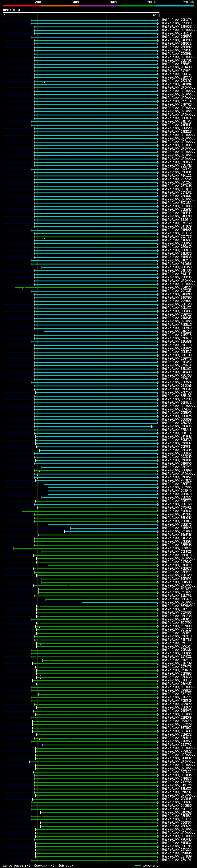Select UniRef100_B8CAJ4 entry
This screenshot has height=868, width=197.
point(176,118)
